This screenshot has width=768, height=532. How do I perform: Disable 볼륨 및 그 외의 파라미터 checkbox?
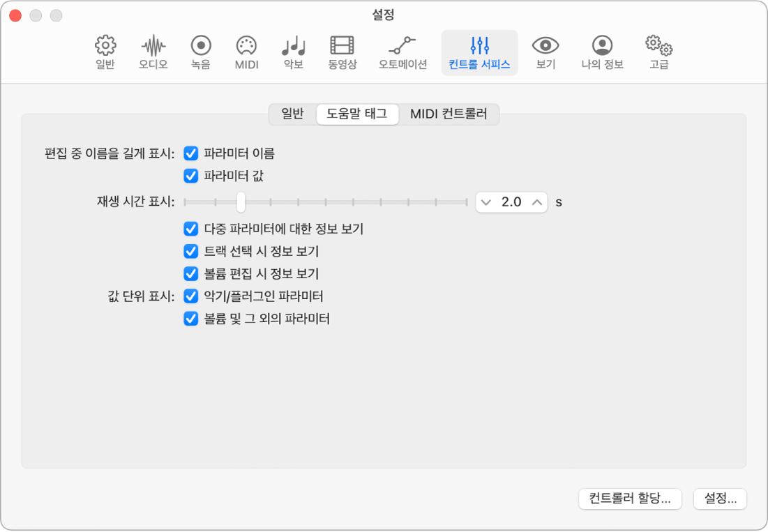pos(191,319)
